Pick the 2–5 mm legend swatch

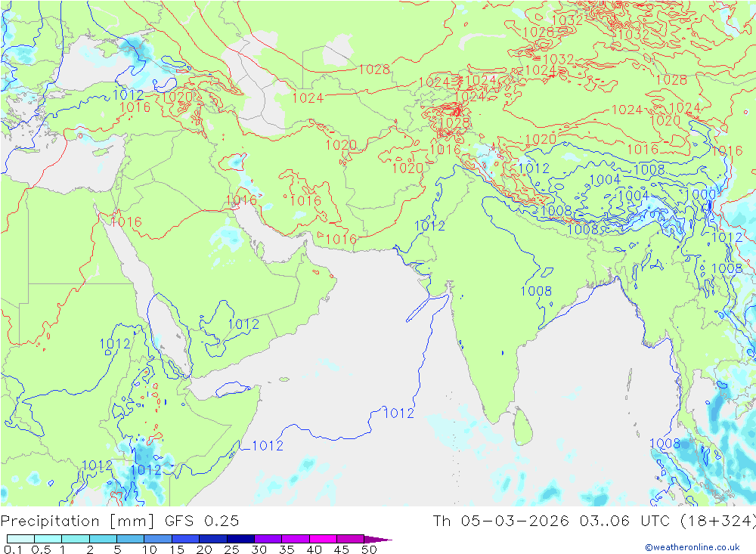pos(103,539)
